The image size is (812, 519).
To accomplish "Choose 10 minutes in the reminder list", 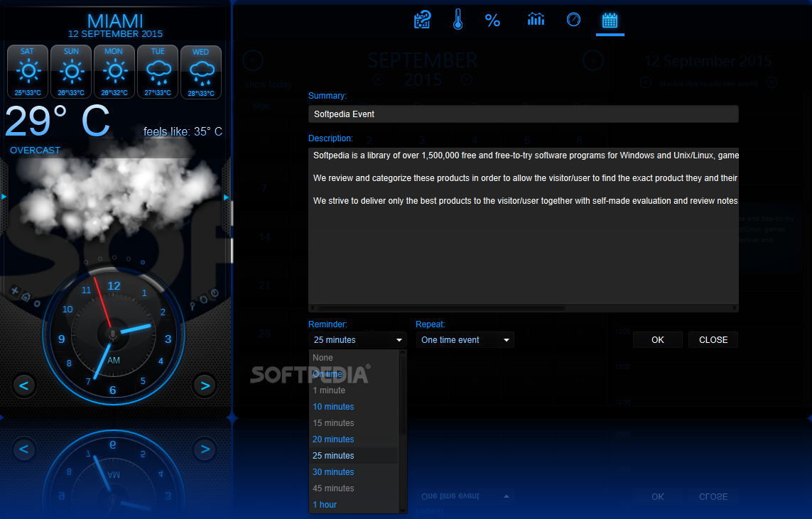I will 354,407.
